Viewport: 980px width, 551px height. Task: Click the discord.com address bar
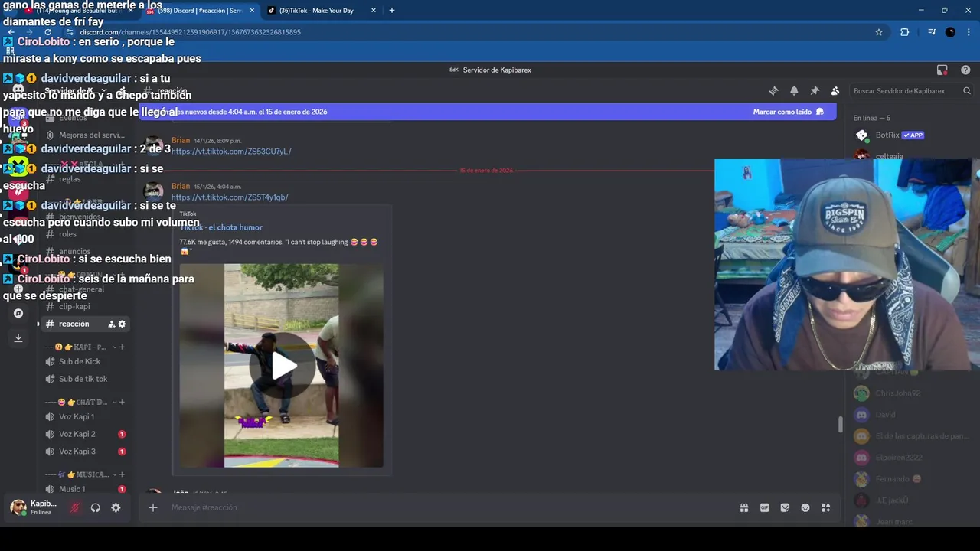[x=475, y=32]
